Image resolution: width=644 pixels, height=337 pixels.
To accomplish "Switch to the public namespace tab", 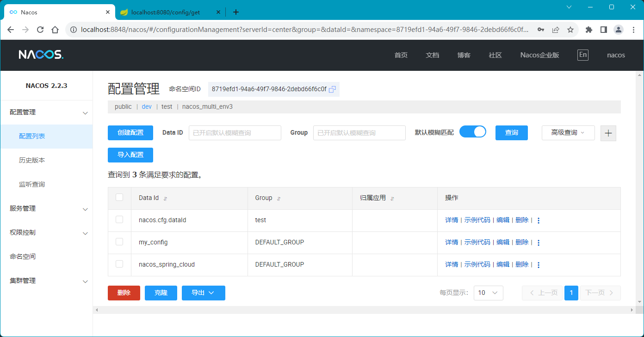I will pos(123,107).
